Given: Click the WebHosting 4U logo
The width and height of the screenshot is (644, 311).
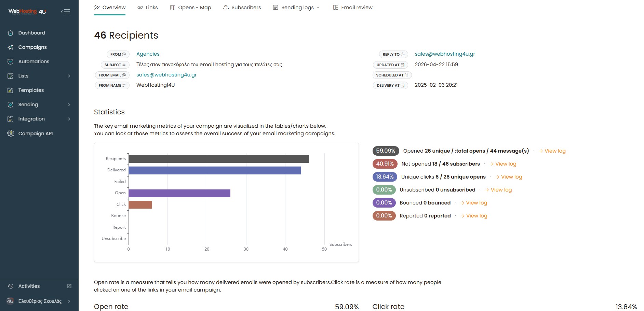Looking at the screenshot, I should point(27,12).
